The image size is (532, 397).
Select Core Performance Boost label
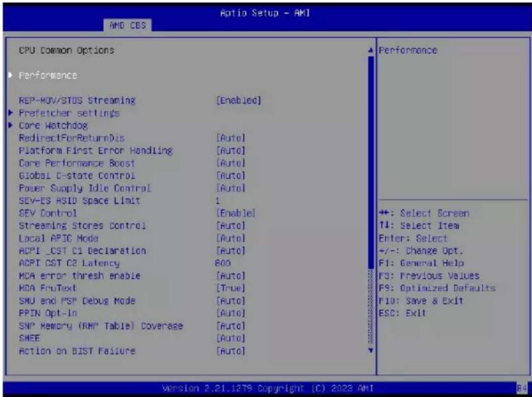click(x=77, y=163)
